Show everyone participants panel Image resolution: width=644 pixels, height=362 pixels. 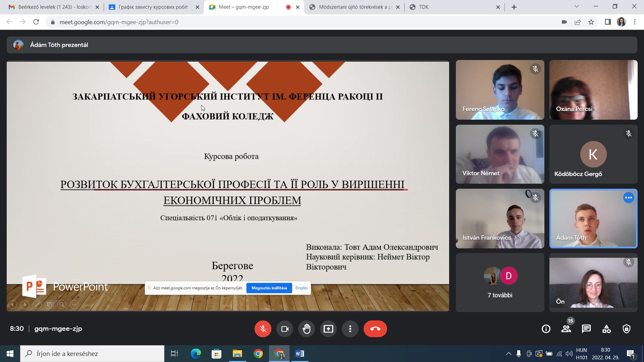tap(566, 329)
